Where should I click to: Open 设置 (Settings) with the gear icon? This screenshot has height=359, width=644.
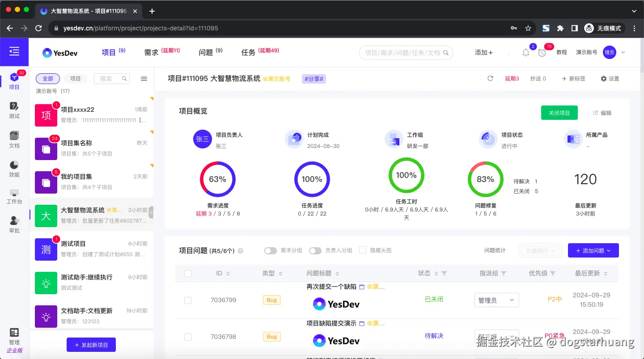pos(609,78)
